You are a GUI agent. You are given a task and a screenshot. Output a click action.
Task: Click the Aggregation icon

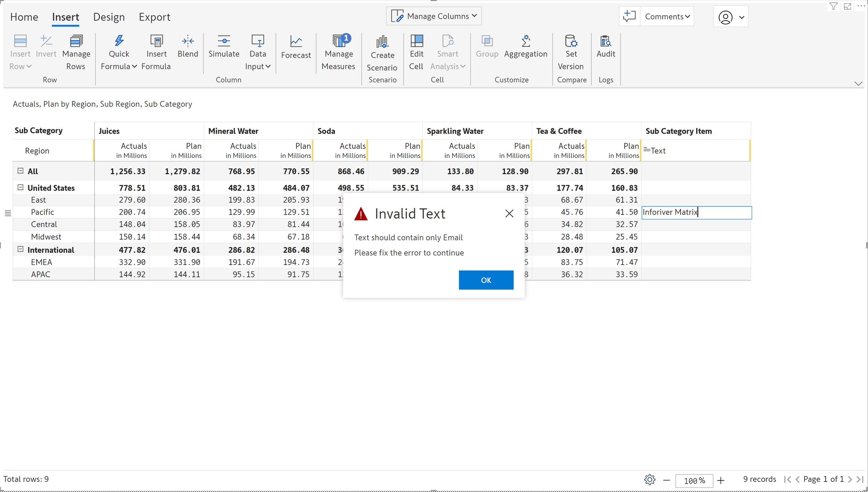click(x=526, y=41)
